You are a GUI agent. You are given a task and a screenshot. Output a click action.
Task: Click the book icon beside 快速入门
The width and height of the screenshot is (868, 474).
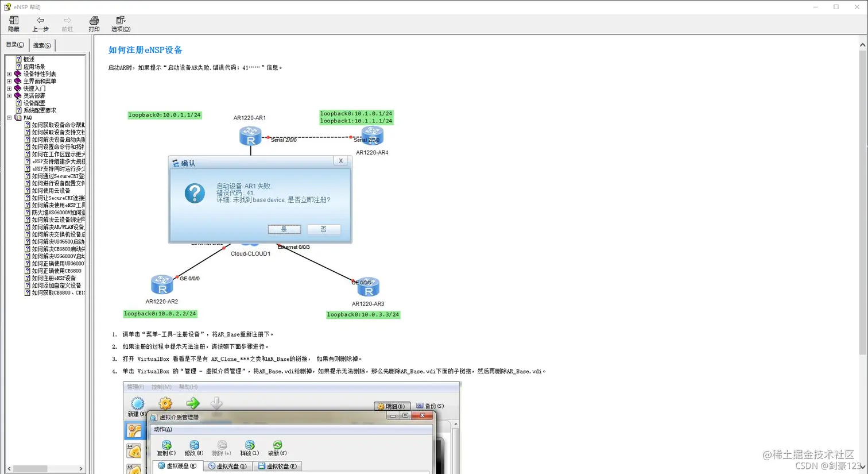[x=18, y=88]
